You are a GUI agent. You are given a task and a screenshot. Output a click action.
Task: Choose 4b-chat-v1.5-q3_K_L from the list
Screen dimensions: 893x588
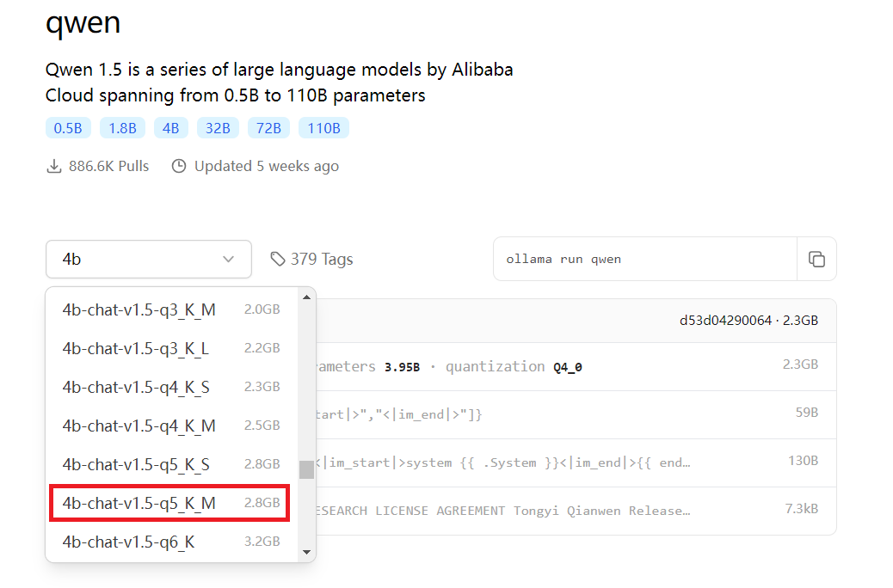(171, 348)
